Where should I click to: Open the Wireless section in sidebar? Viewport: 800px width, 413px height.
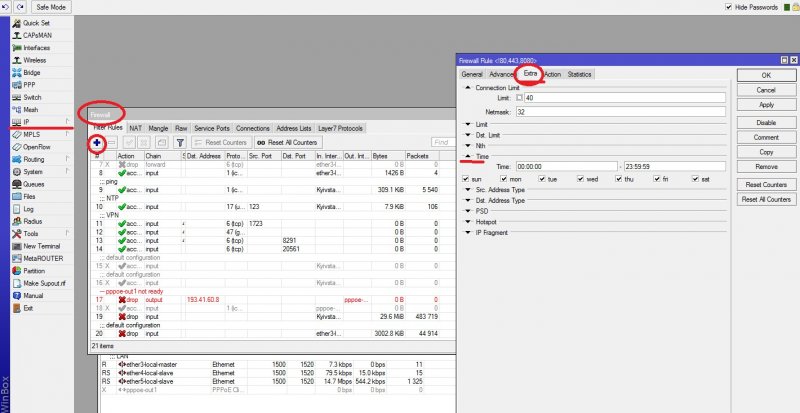[x=34, y=60]
